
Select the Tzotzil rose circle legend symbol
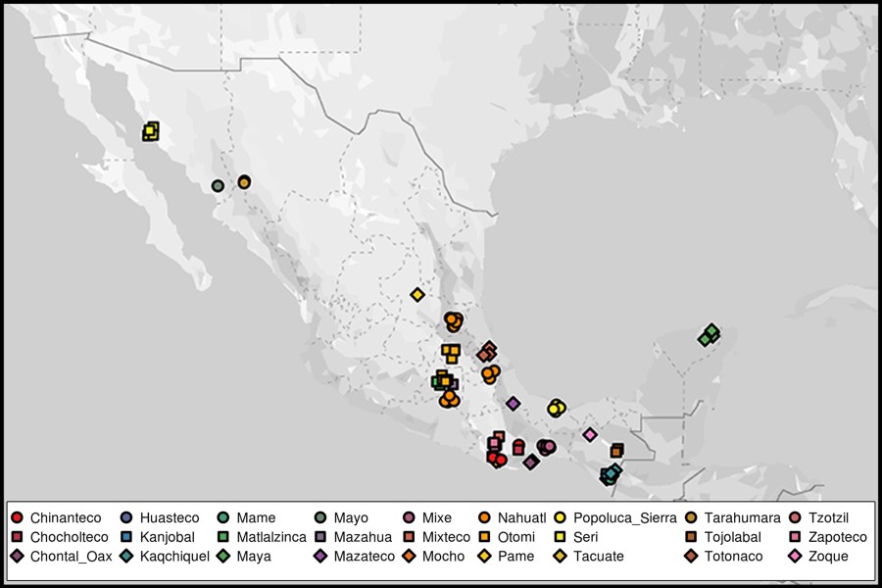pos(796,517)
